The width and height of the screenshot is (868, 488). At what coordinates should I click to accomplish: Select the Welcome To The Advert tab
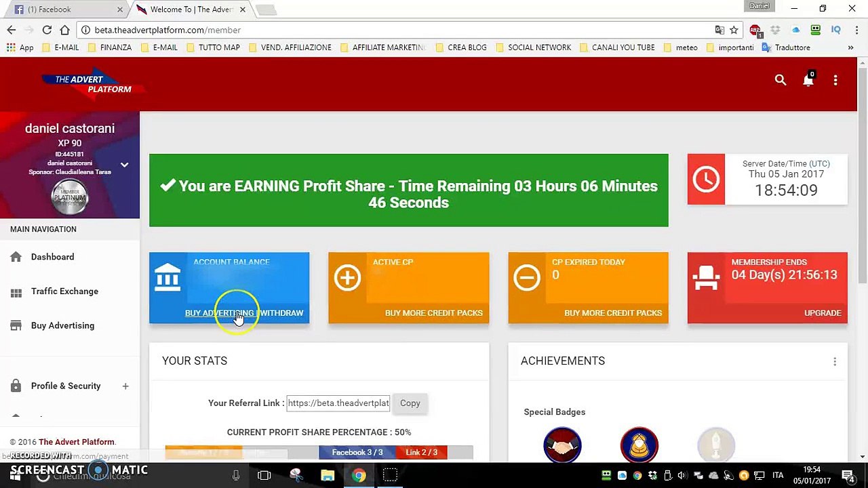point(192,9)
